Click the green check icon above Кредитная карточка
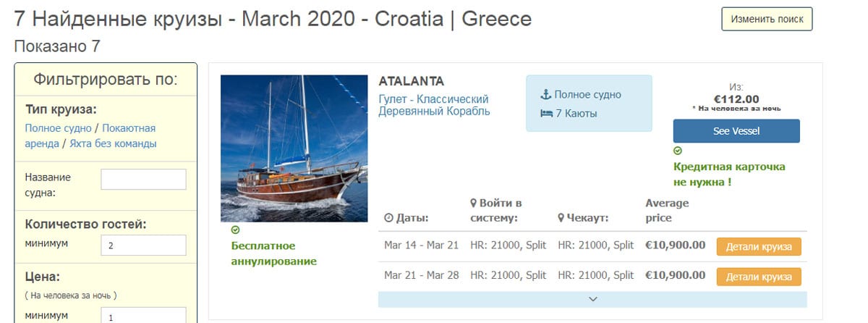The width and height of the screenshot is (868, 323). click(x=678, y=151)
